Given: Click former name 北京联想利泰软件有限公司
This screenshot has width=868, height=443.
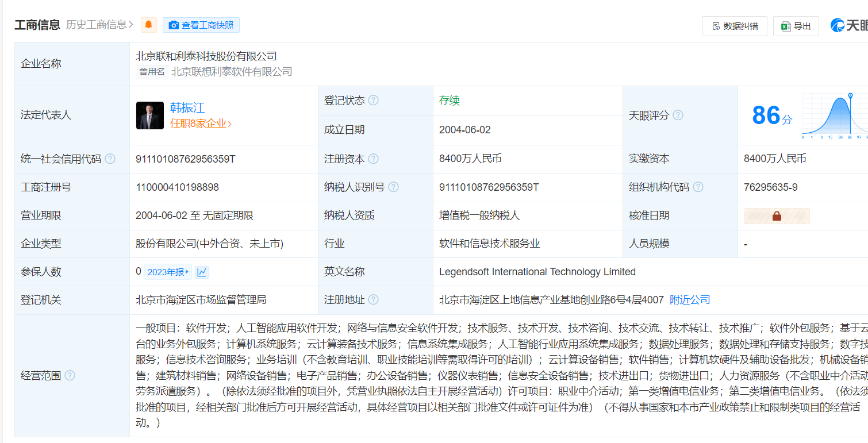Looking at the screenshot, I should click(x=232, y=71).
